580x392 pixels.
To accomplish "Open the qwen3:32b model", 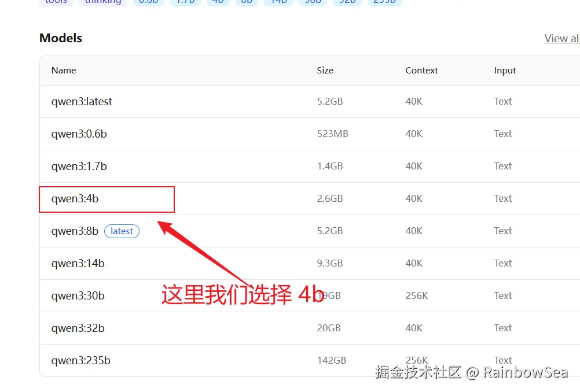I will (x=78, y=328).
